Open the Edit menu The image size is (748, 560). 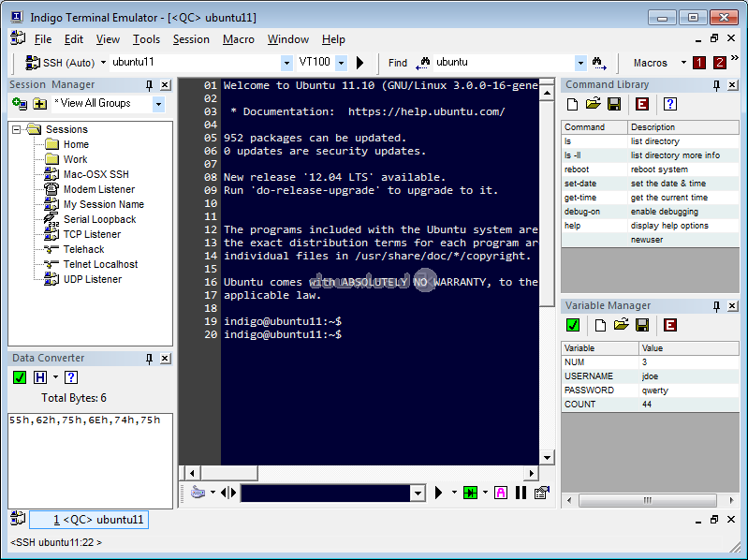pyautogui.click(x=73, y=39)
